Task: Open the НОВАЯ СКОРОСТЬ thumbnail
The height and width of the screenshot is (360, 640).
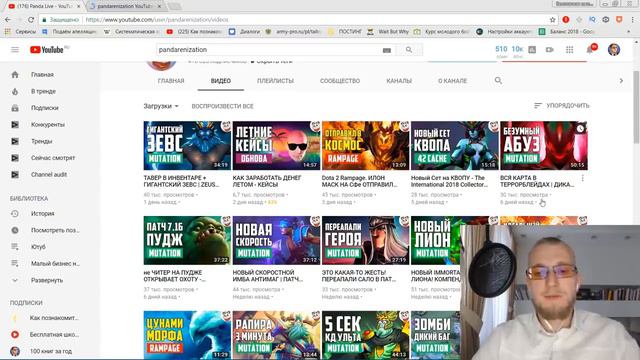Action: [x=276, y=240]
